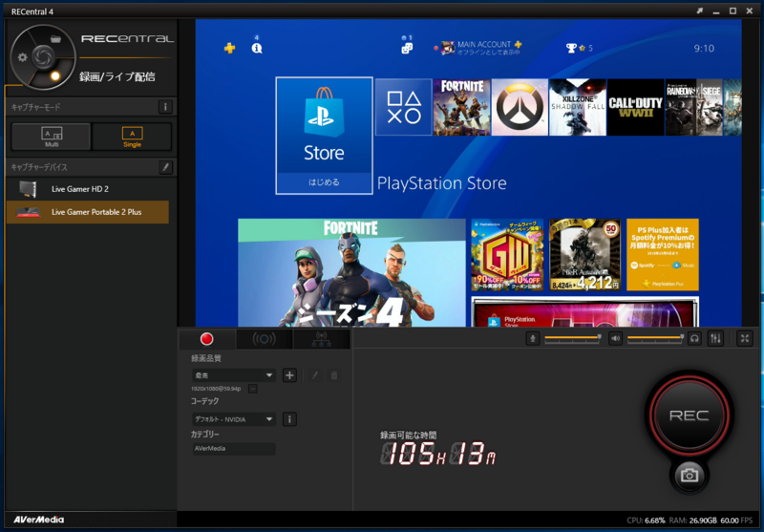Take a snapshot with the camera button

[689, 475]
